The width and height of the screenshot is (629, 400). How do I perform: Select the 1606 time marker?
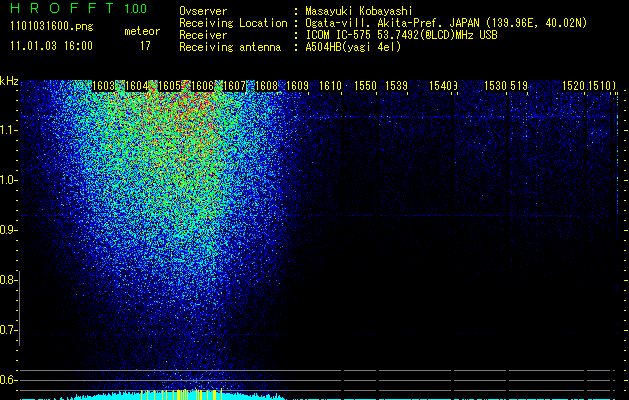coord(202,86)
